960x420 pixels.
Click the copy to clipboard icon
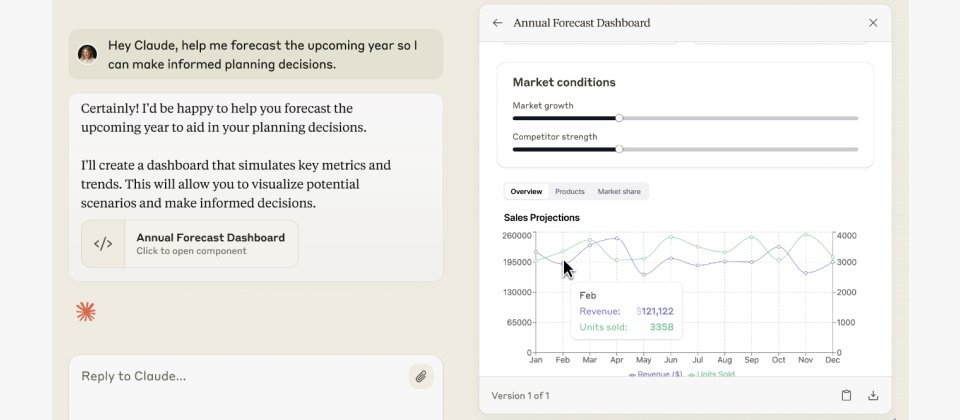[846, 396]
